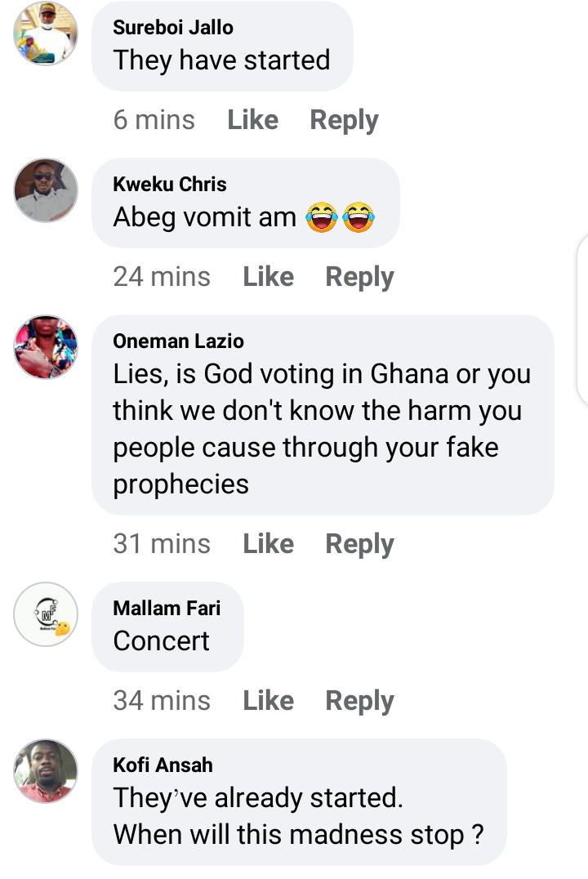Like Mallam Fari's Concert comment

click(x=268, y=700)
